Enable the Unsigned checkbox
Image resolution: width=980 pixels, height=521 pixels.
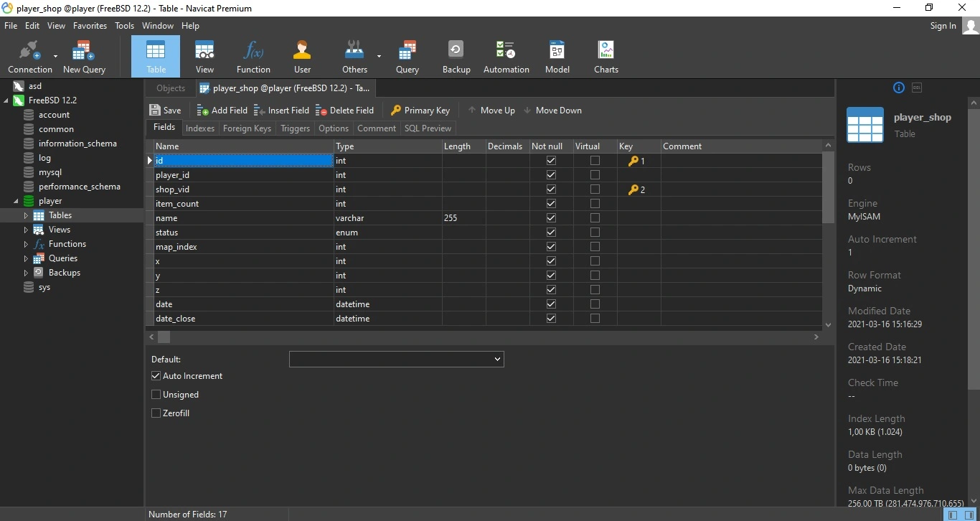(x=156, y=395)
